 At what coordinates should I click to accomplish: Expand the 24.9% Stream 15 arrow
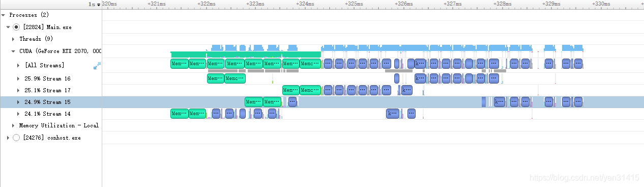click(18, 102)
